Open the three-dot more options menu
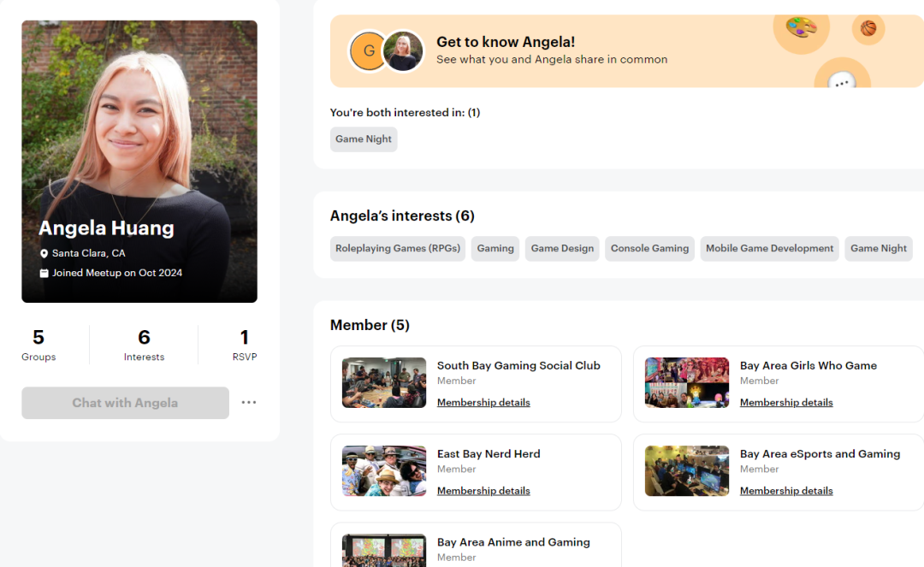The image size is (924, 567). (x=249, y=403)
